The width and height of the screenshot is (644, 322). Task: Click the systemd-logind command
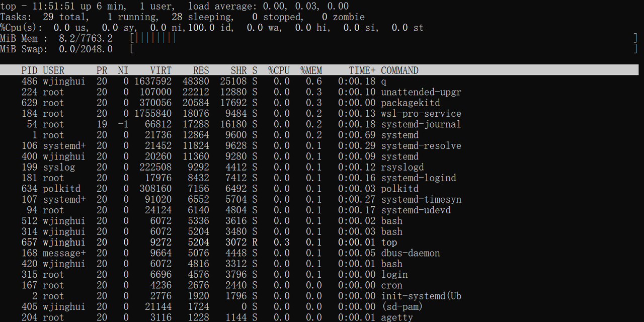pyautogui.click(x=419, y=178)
